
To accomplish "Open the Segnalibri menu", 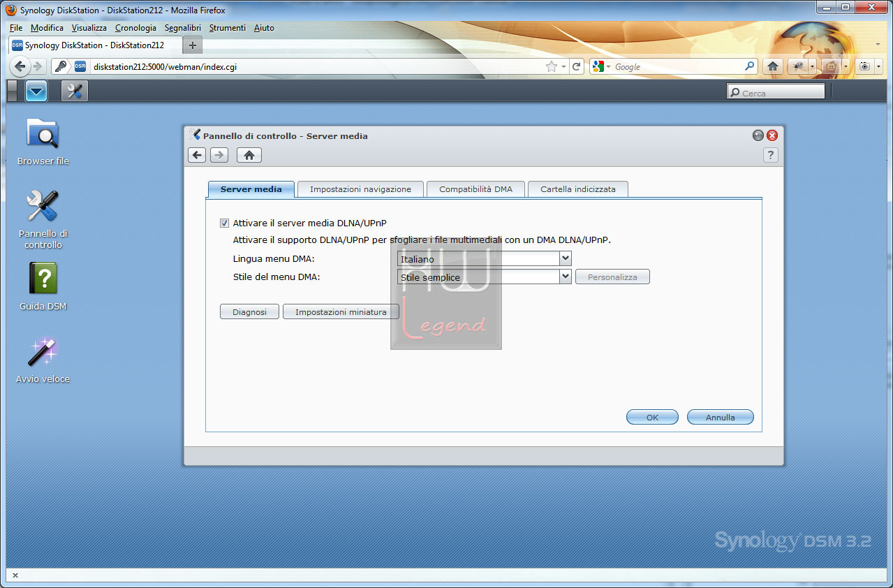I will pyautogui.click(x=183, y=28).
